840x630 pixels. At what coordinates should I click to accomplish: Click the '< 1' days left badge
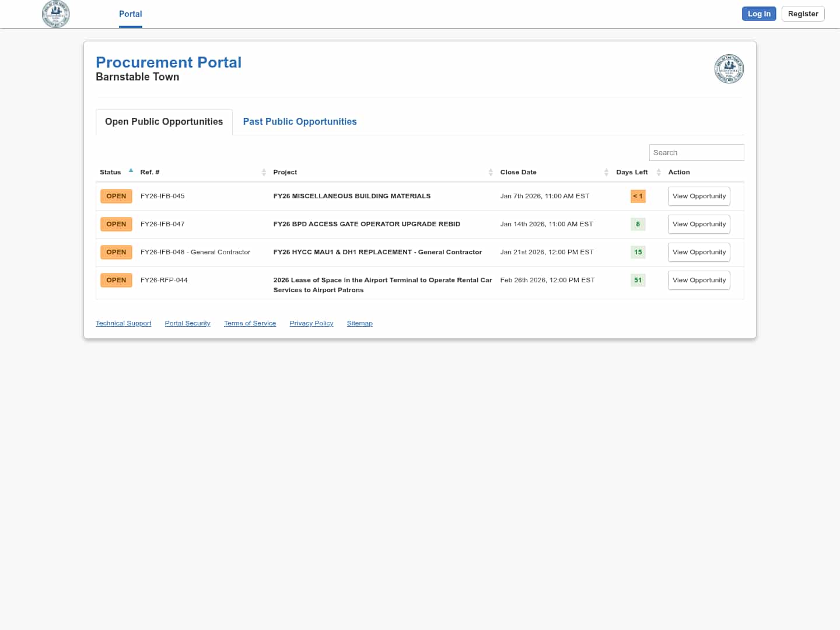click(x=638, y=197)
